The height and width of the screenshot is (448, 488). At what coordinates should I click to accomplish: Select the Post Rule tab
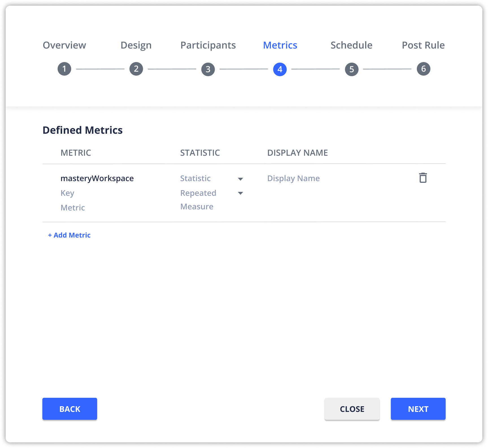pyautogui.click(x=423, y=45)
